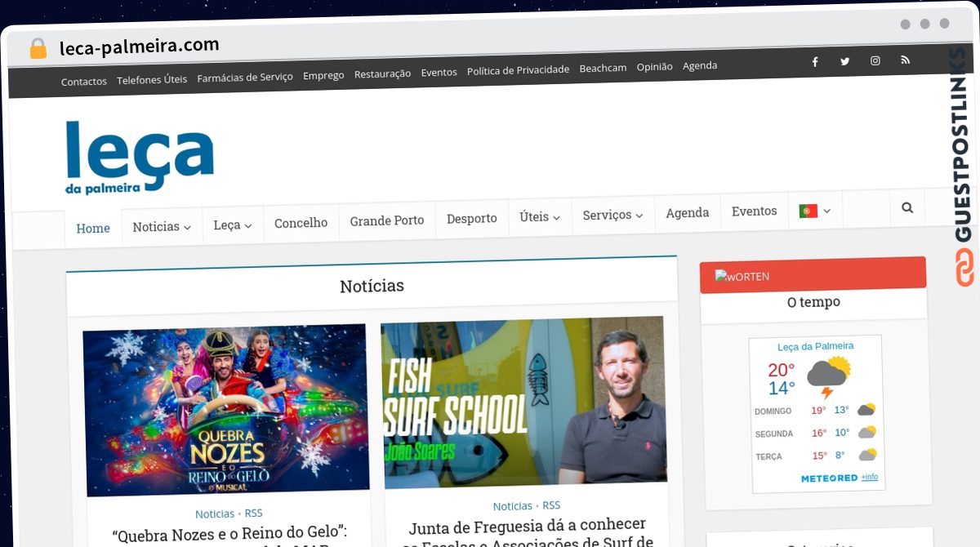Viewport: 980px width, 547px height.
Task: Click the leca-palmeira.com address text
Action: 140,46
